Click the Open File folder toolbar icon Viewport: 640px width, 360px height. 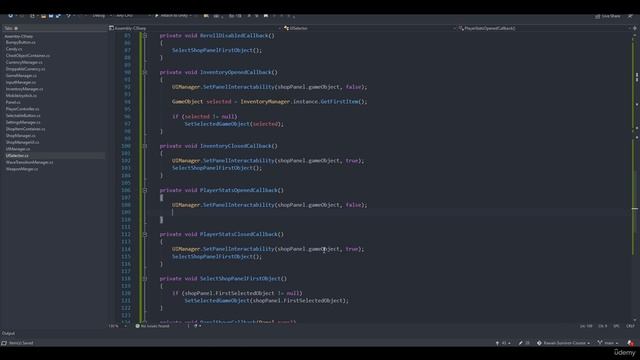point(43,16)
